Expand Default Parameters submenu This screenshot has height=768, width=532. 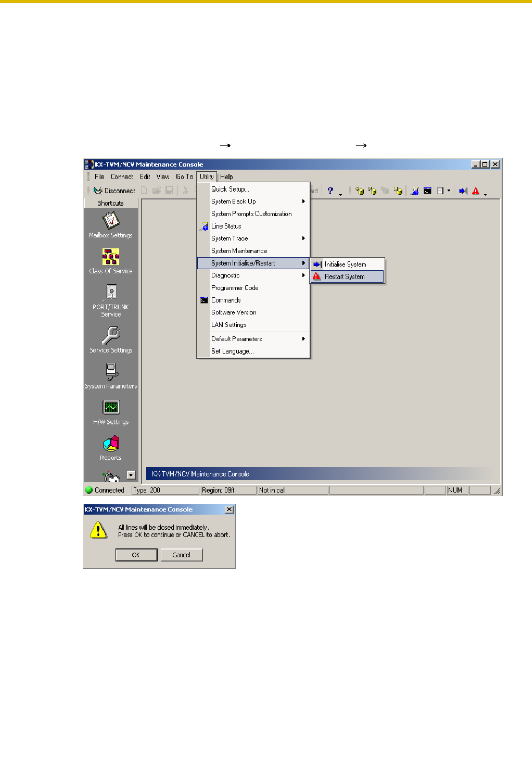(x=253, y=339)
